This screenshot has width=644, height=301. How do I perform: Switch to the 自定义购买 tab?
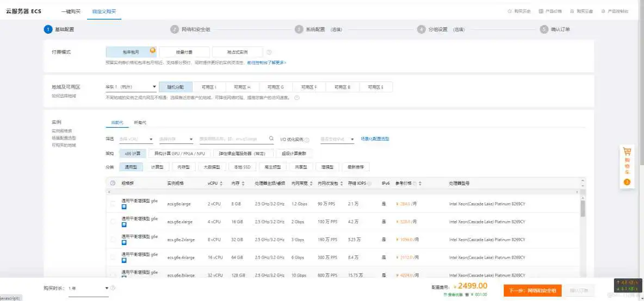click(104, 11)
